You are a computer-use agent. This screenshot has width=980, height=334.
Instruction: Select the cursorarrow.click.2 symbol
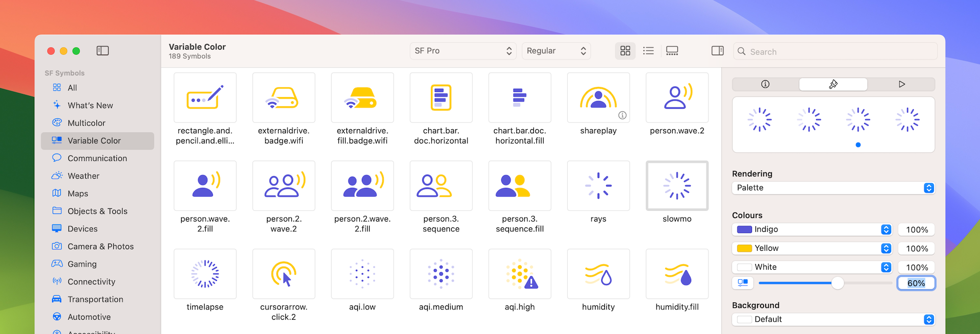pos(284,274)
